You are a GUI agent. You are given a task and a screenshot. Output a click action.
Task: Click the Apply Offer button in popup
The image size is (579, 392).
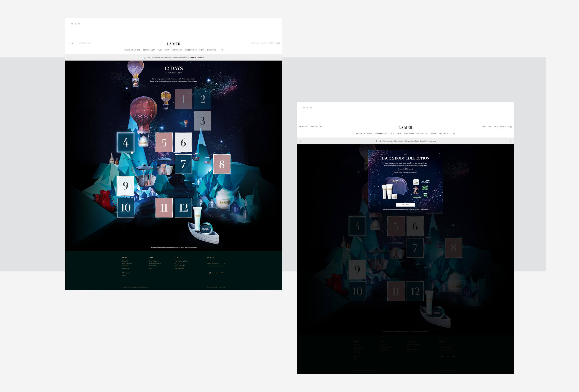[x=405, y=204]
